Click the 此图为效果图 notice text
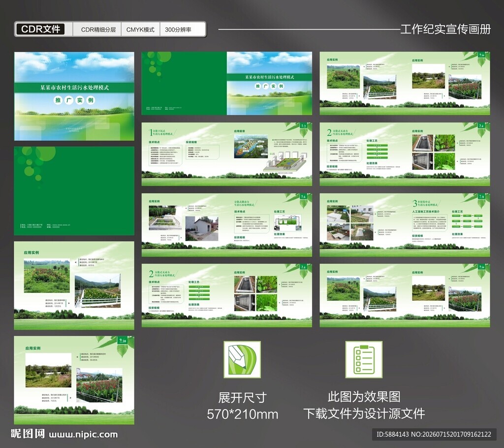This screenshot has width=504, height=448. tap(364, 397)
